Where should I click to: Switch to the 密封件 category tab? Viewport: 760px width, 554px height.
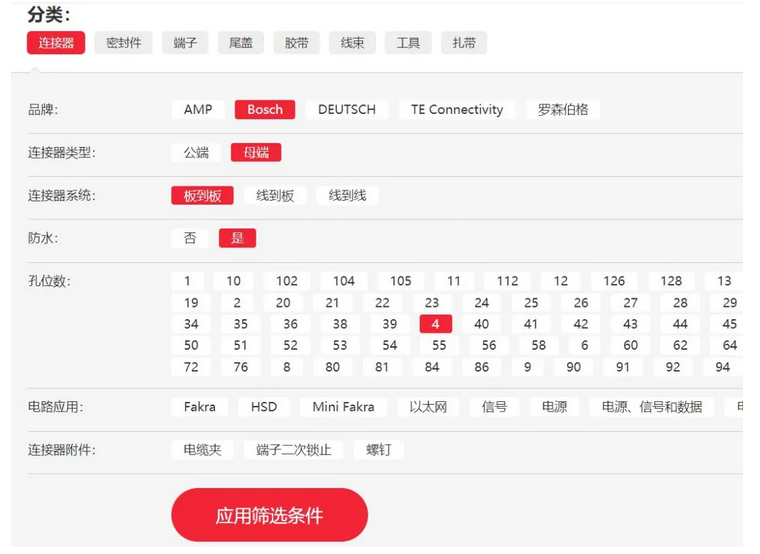point(124,43)
